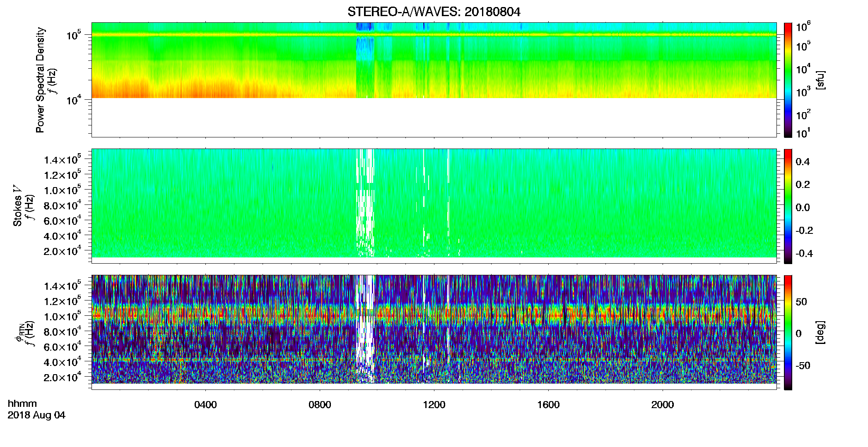868x447 pixels.
Task: Click the 10^3 label on sfu colorbar
Action: pos(803,91)
